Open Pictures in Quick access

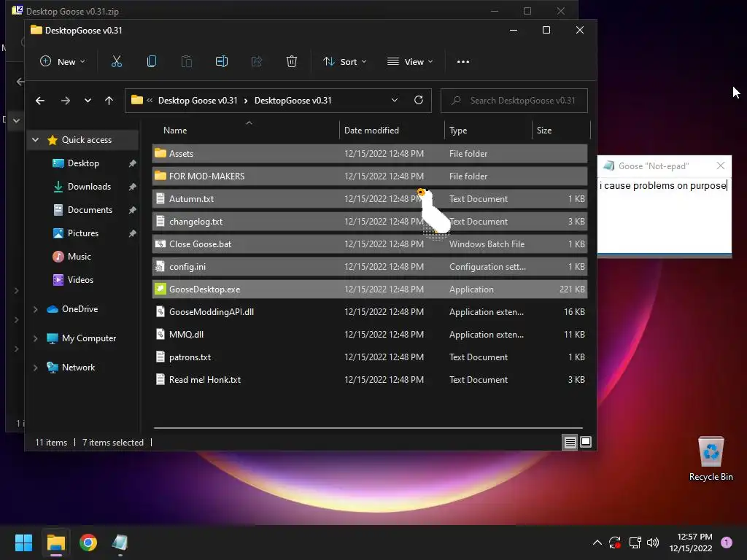tap(83, 233)
